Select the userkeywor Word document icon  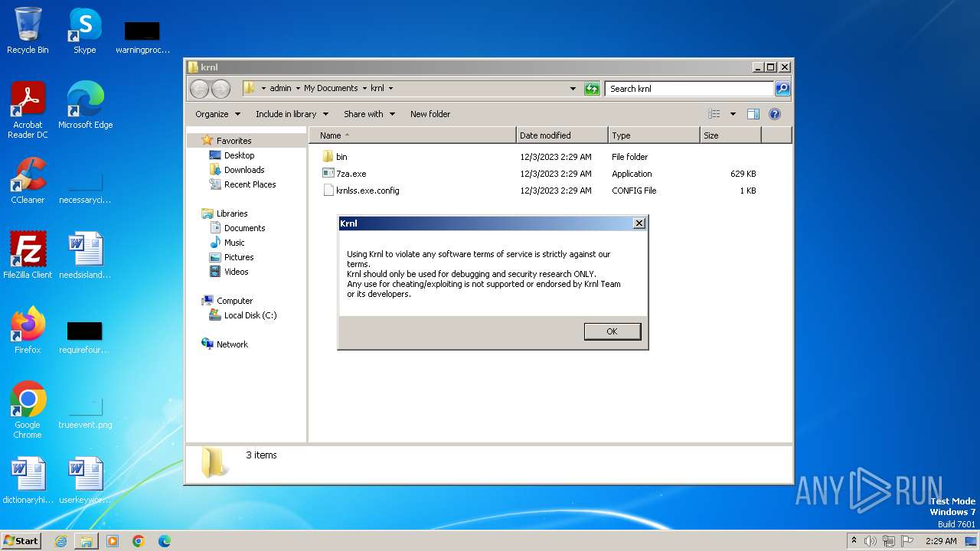click(x=85, y=481)
